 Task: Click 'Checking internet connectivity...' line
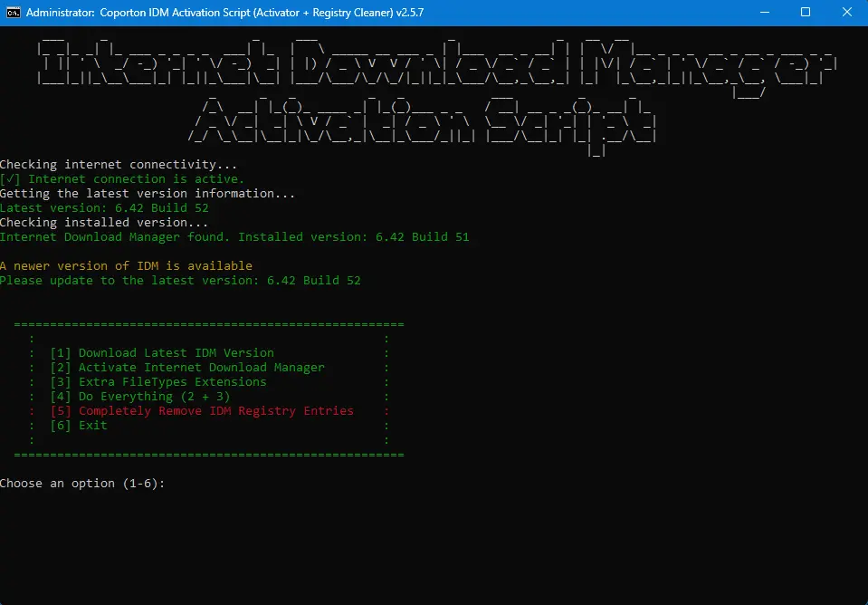pos(119,165)
